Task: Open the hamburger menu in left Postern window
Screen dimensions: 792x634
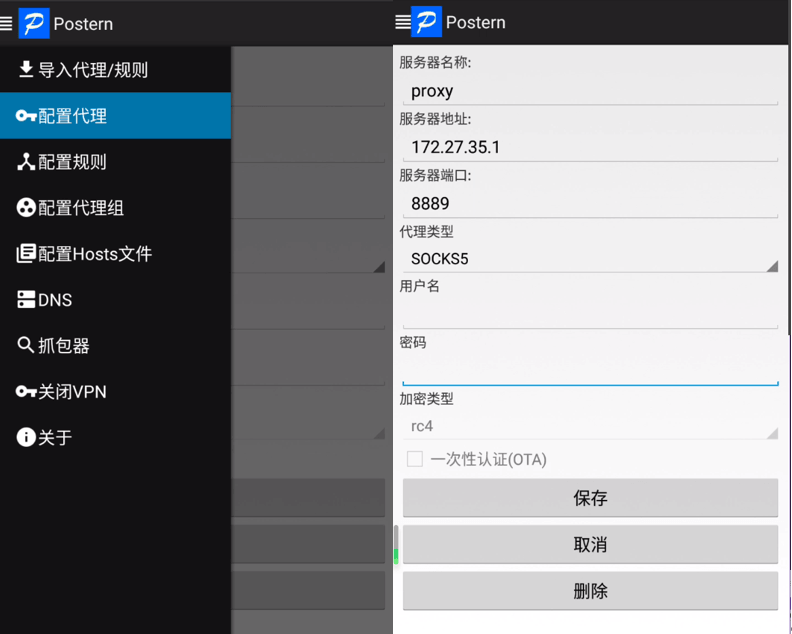Action: 7,23
